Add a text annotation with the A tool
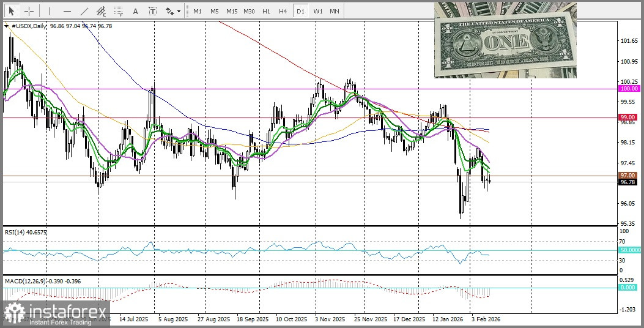 click(135, 11)
